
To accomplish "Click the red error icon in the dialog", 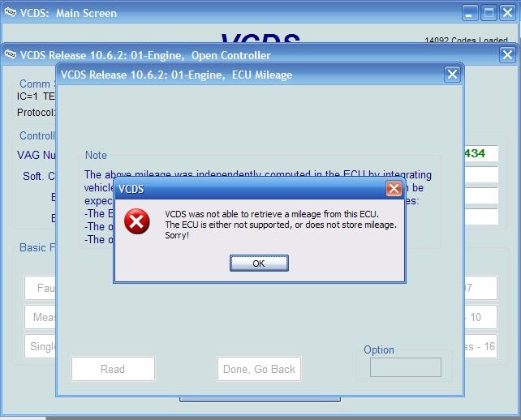I will coord(137,221).
